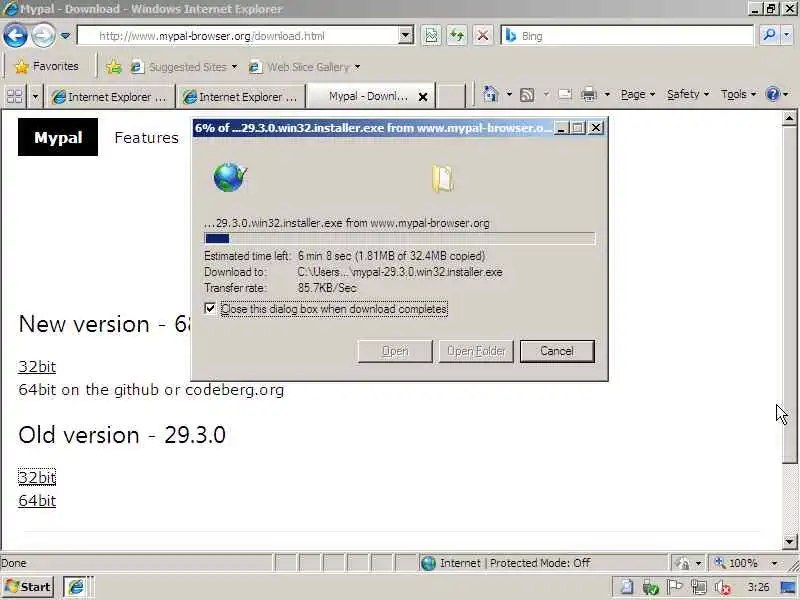Click the Action Center flag tray icon

tap(674, 587)
